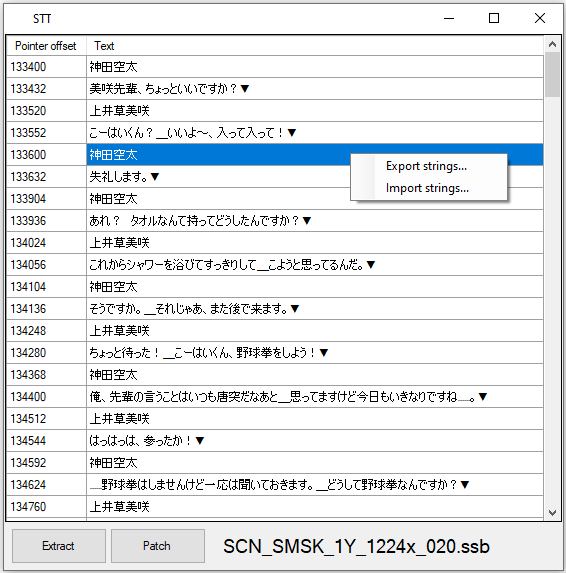Select text 'あれ？ タオルなんて持ってどうしたんですか？▼'
Image resolution: width=566 pixels, height=573 pixels.
point(200,221)
